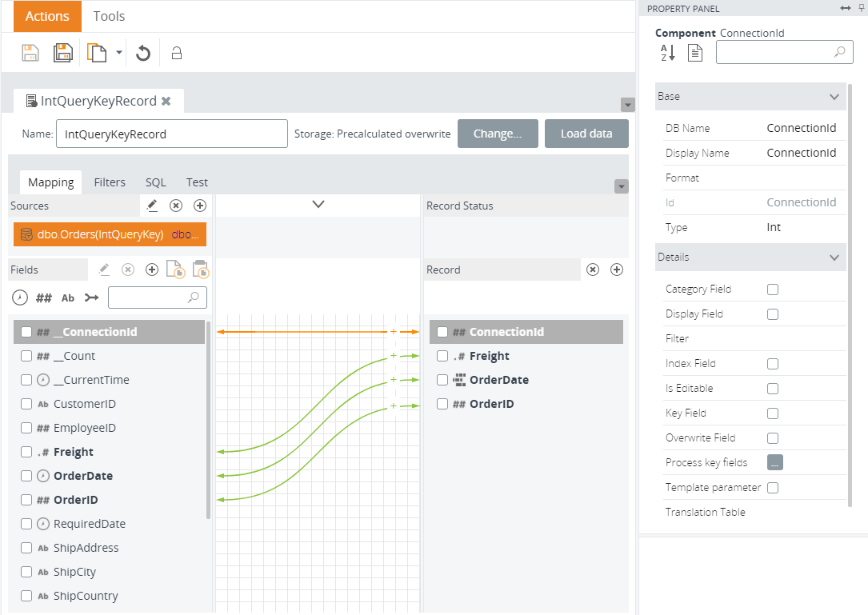
Task: Open the copy dropdown arrow in the toolbar
Action: click(x=119, y=53)
